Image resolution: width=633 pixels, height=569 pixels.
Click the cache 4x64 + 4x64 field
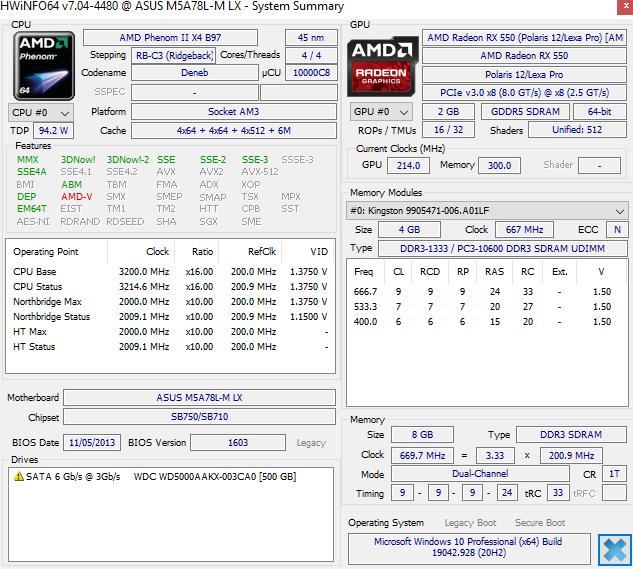coord(234,130)
